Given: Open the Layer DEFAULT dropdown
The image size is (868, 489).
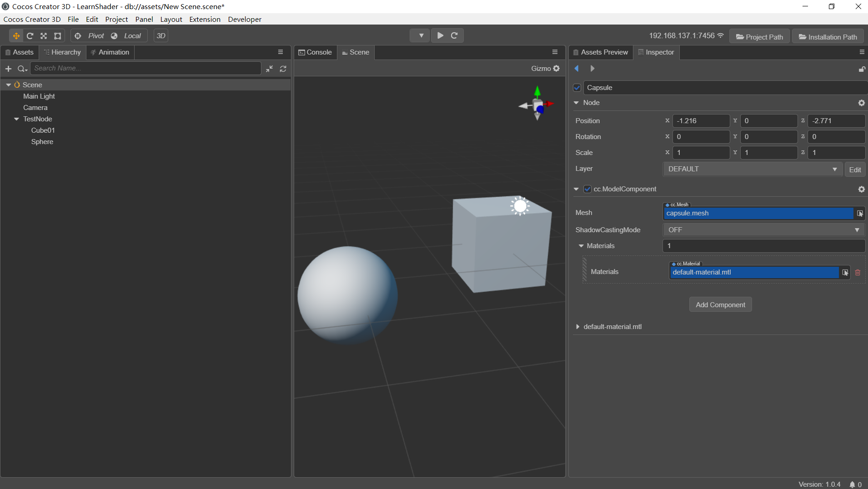Looking at the screenshot, I should pos(752,169).
